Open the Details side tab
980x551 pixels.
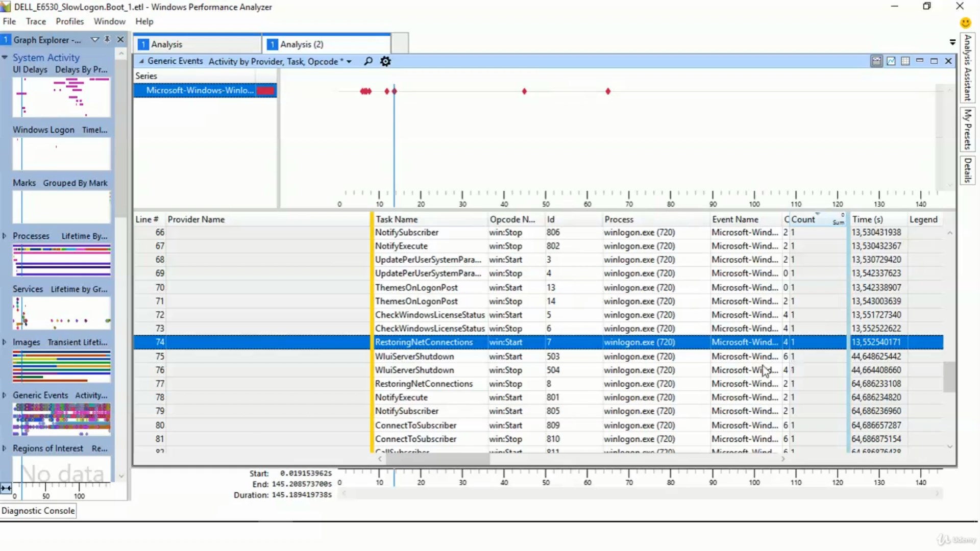[967, 170]
